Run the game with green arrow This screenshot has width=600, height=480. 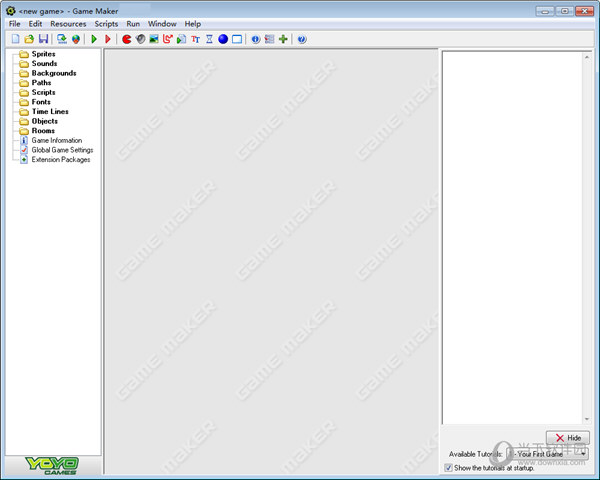94,39
